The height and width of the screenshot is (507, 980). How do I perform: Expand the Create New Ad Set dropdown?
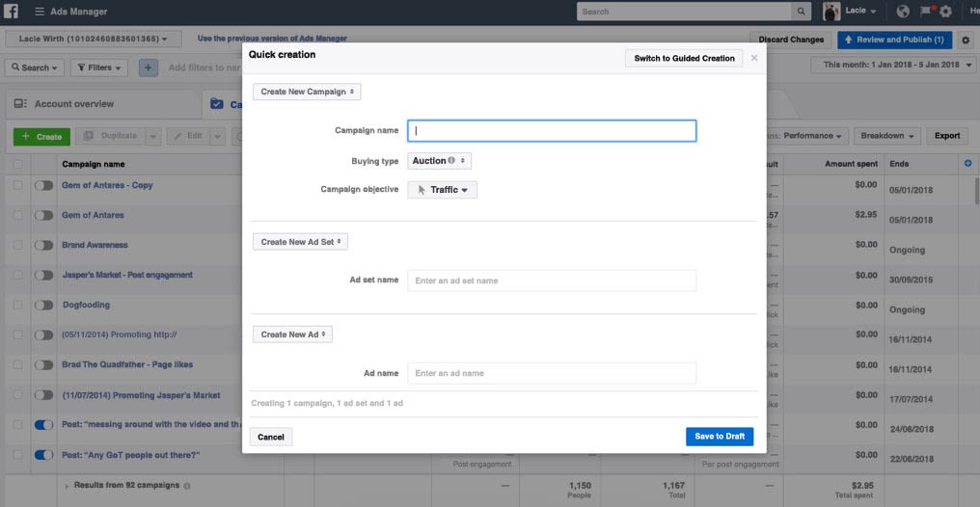[x=300, y=242]
